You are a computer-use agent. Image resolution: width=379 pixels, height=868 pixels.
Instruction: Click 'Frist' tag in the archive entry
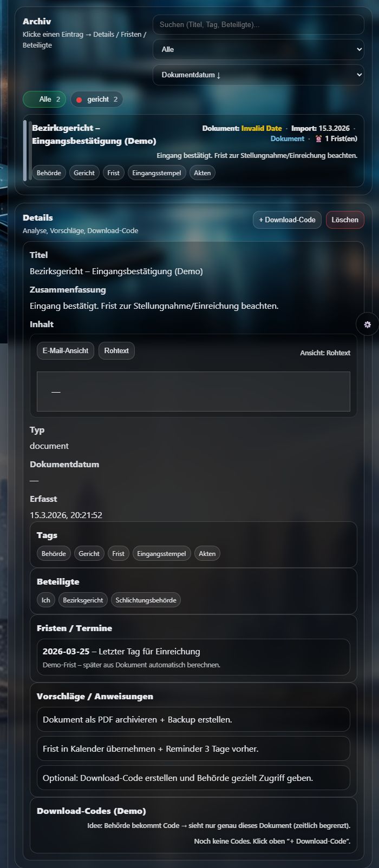tap(114, 173)
